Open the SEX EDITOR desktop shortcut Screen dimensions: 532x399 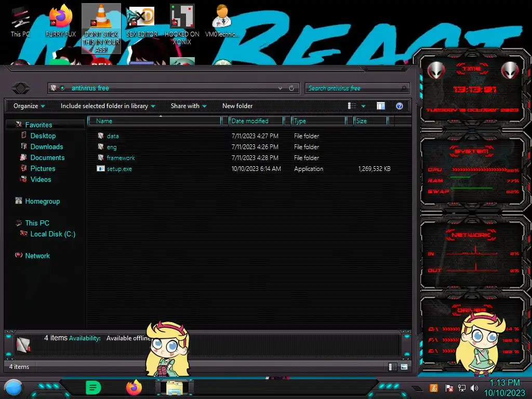pyautogui.click(x=142, y=21)
